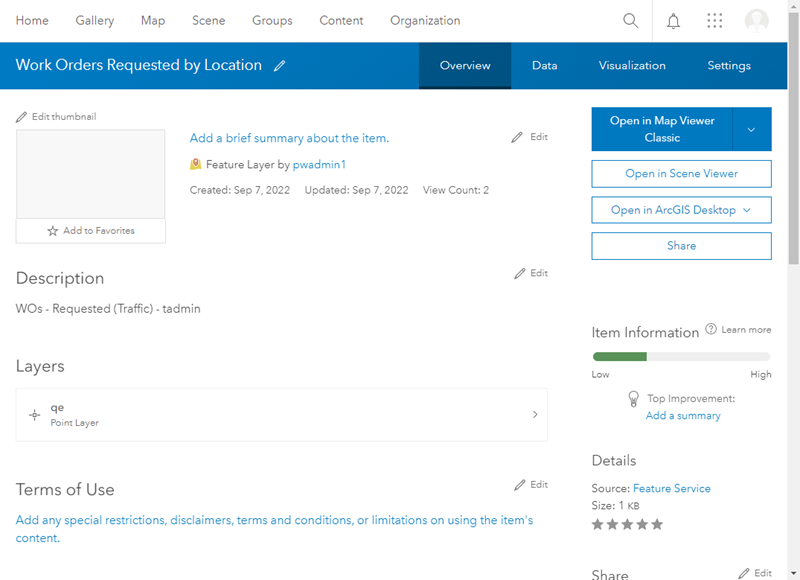Open the ArcGIS Desktop dropdown
The image size is (800, 580).
(x=681, y=210)
